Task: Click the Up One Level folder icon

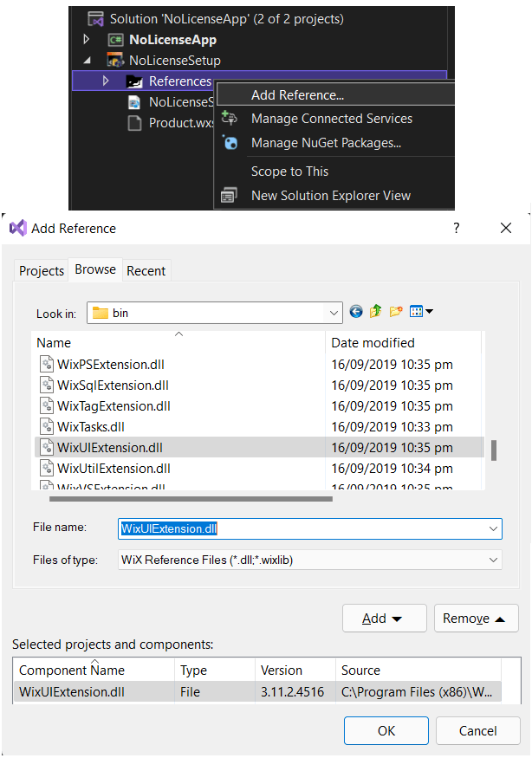Action: tap(375, 311)
